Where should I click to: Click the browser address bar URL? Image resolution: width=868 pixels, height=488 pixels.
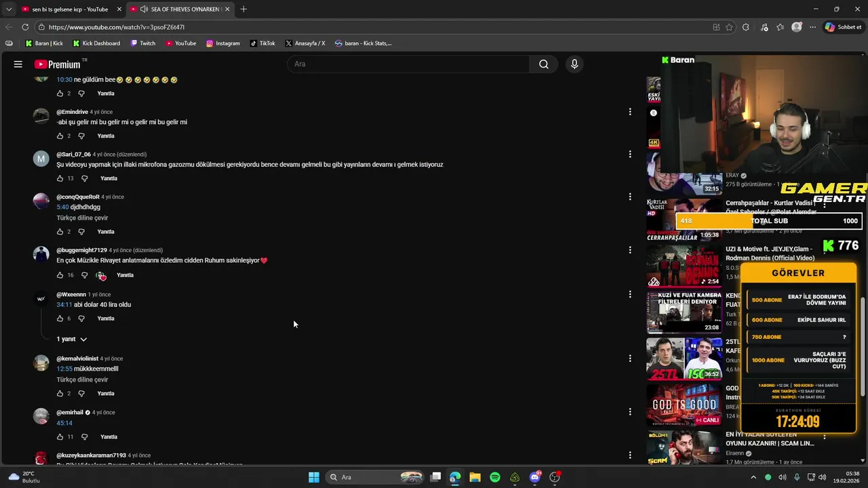[x=117, y=27]
